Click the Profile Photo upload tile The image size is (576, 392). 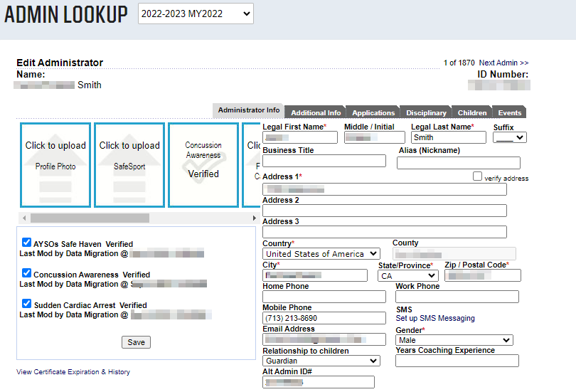[x=55, y=164]
